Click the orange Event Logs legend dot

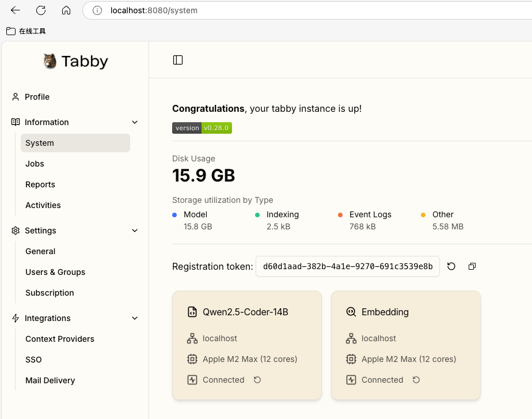pyautogui.click(x=340, y=214)
